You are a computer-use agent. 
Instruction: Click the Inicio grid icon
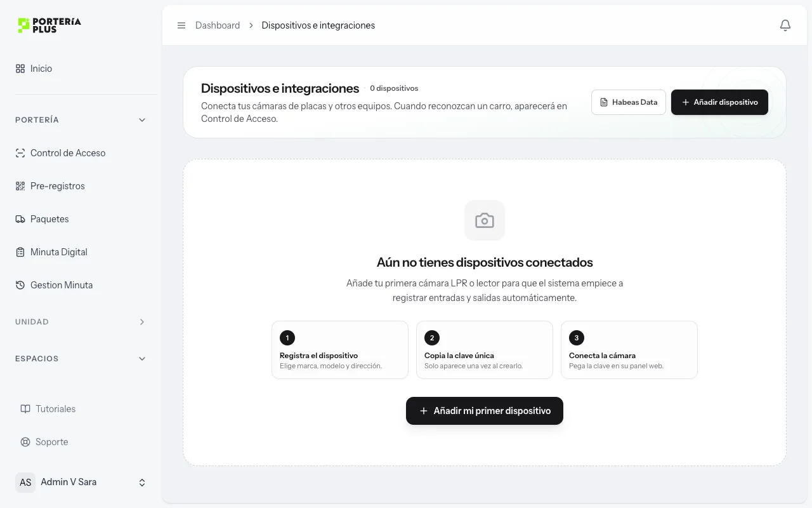20,69
